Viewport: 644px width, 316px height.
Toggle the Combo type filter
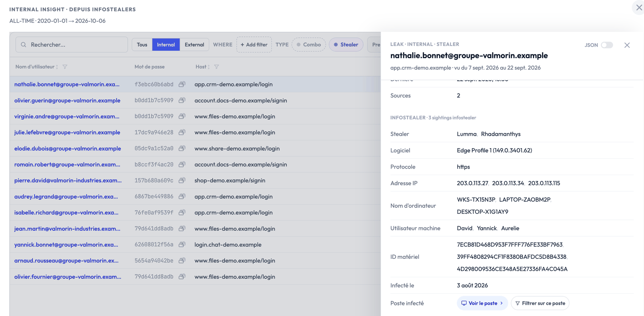(309, 45)
